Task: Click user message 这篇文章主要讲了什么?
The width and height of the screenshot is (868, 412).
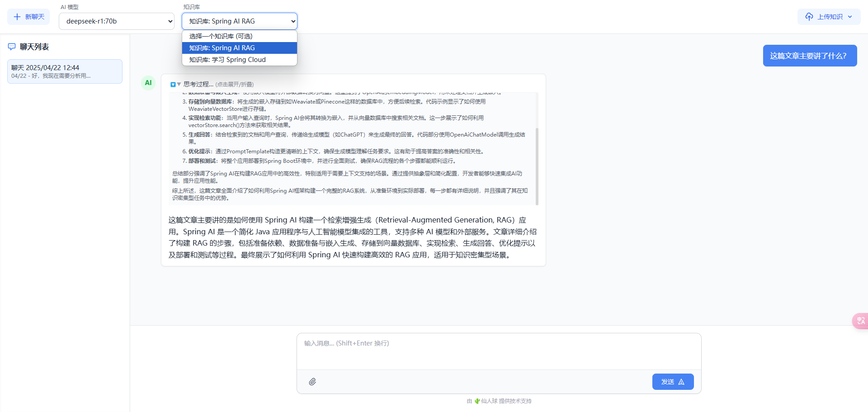Action: coord(810,56)
